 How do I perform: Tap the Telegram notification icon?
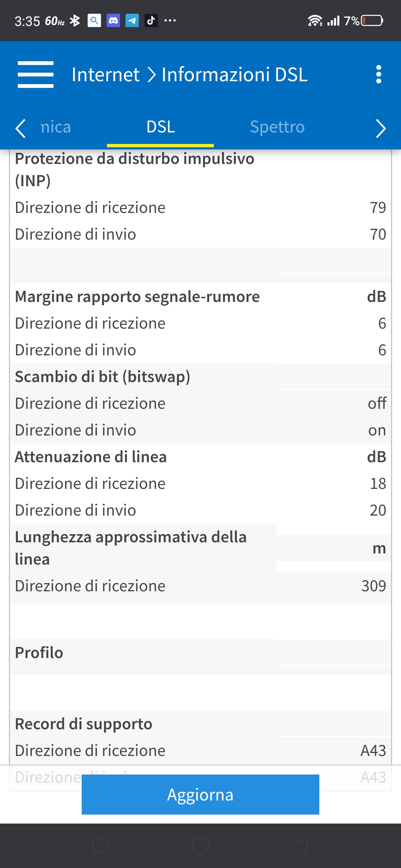132,20
